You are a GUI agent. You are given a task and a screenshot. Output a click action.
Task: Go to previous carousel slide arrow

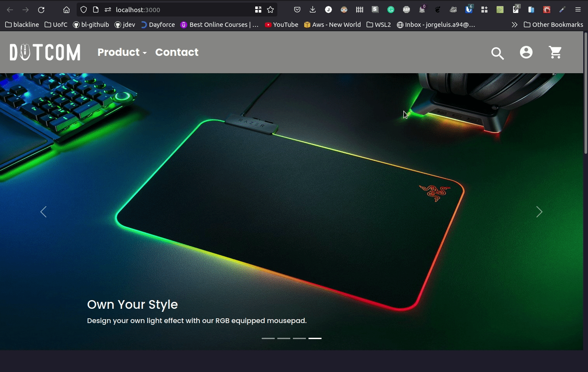tap(43, 212)
